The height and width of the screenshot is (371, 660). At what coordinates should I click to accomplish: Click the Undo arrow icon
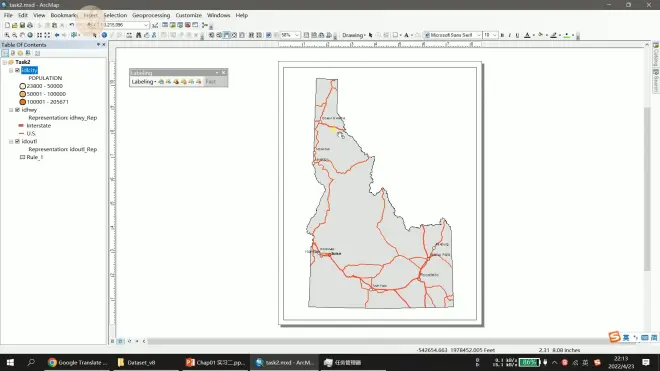click(x=72, y=25)
